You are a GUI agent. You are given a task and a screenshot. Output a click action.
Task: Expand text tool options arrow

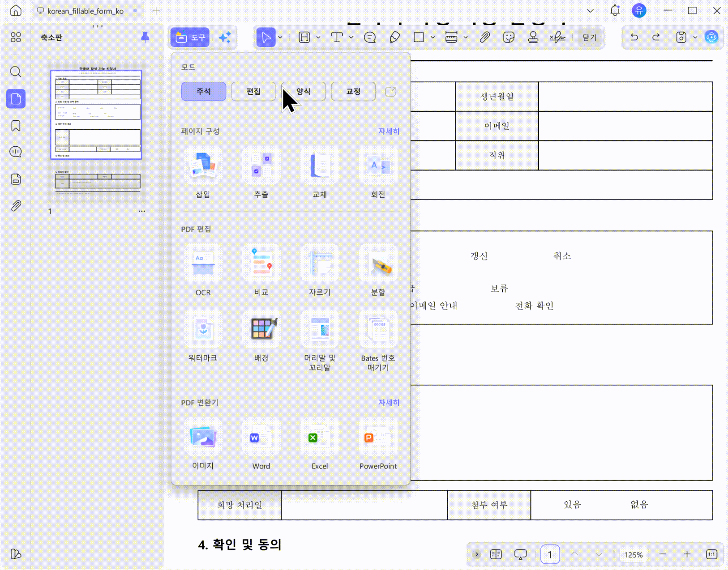(x=351, y=37)
